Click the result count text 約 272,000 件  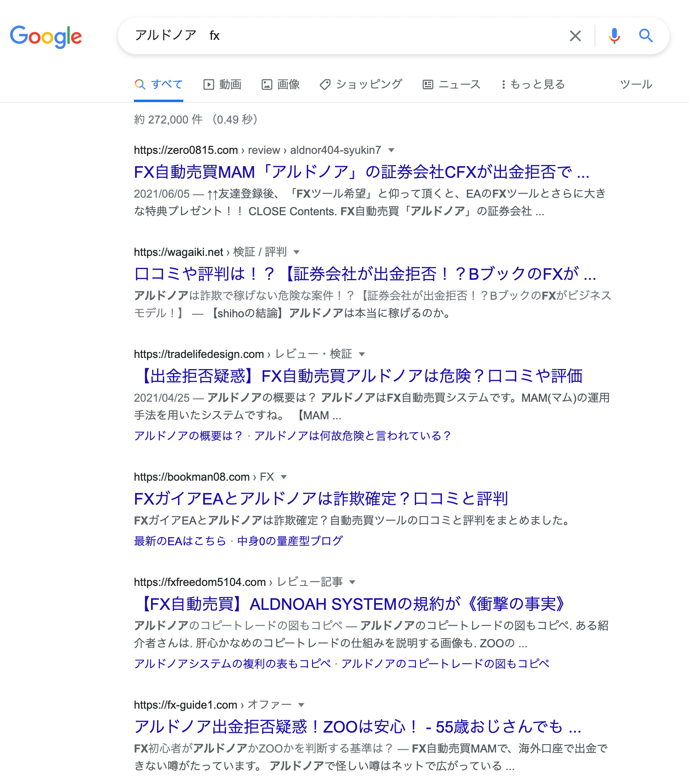(168, 120)
